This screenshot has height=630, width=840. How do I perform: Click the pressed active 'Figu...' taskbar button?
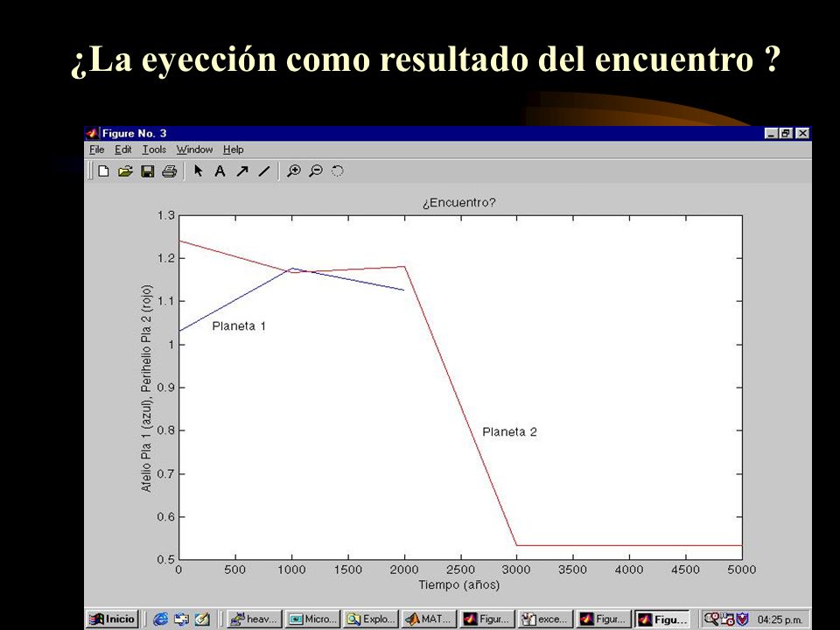[662, 619]
